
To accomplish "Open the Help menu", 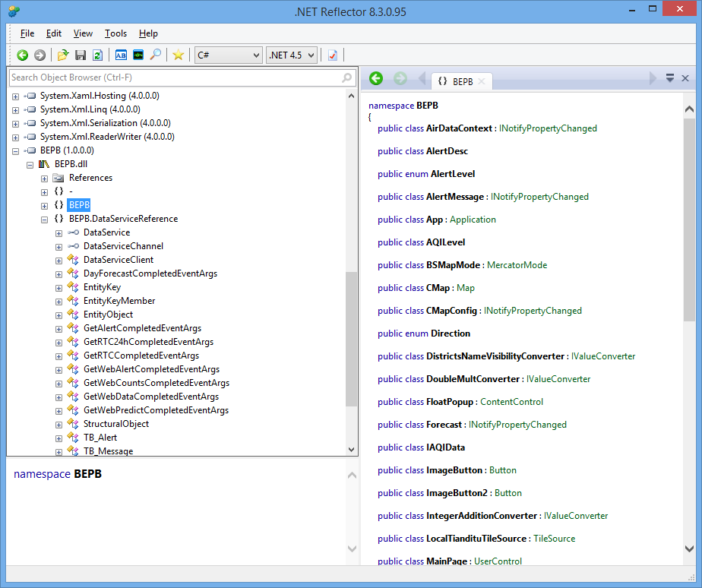I will point(148,33).
